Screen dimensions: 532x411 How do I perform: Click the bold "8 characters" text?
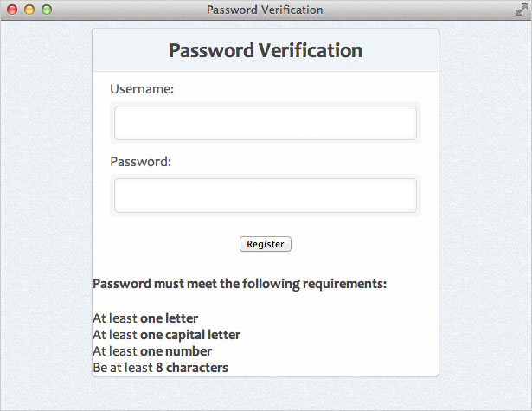tap(192, 368)
